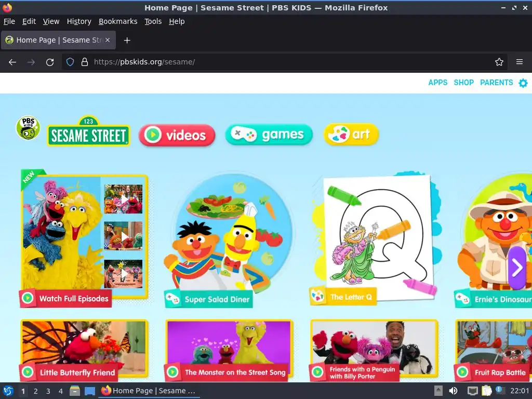Open the Sesame Street logo home link

pos(88,131)
